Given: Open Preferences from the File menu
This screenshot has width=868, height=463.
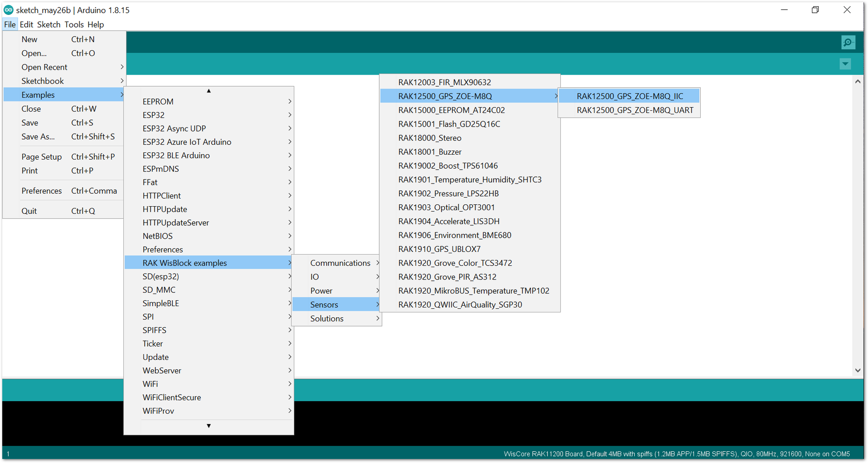Looking at the screenshot, I should (x=64, y=191).
